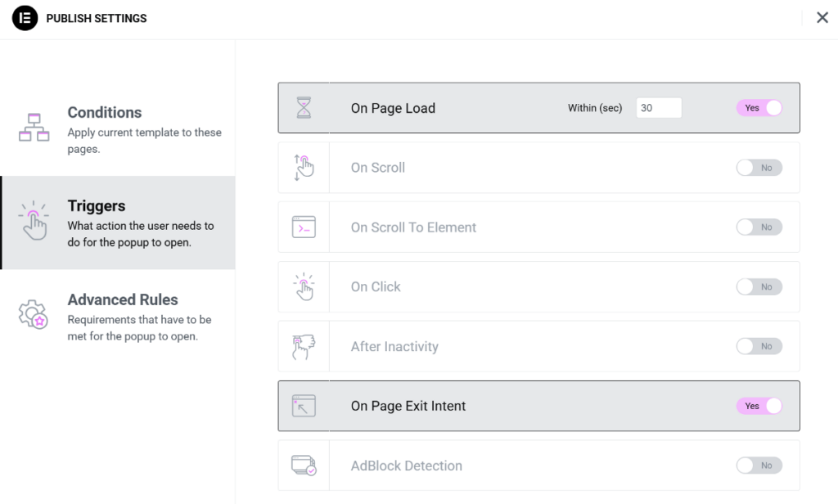This screenshot has height=504, width=838.
Task: Click the On Click tap icon
Action: 304,286
